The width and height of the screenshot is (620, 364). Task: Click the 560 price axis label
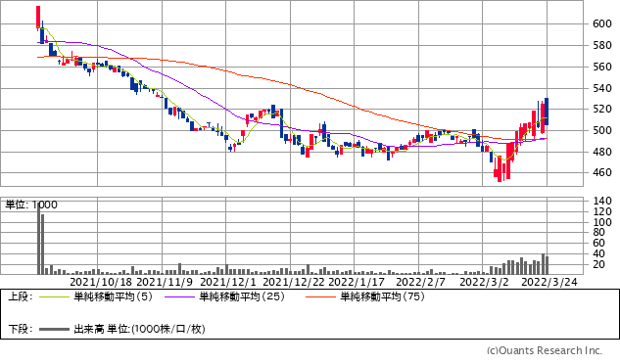[x=602, y=68]
